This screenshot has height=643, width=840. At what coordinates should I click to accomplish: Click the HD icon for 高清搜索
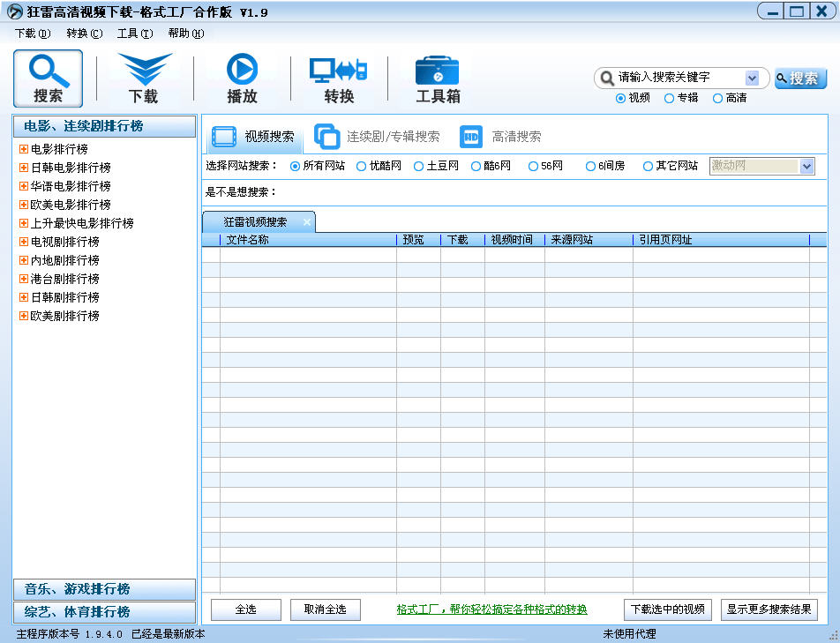click(x=471, y=137)
